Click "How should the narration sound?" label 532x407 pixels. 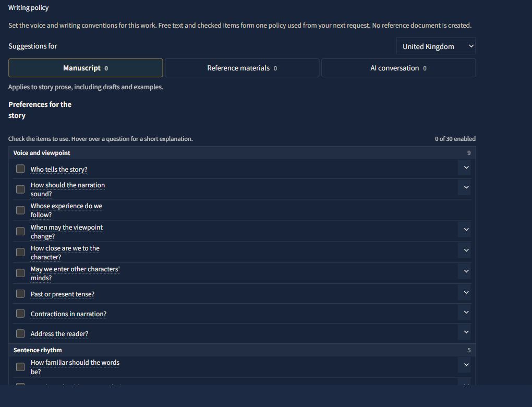coord(68,189)
